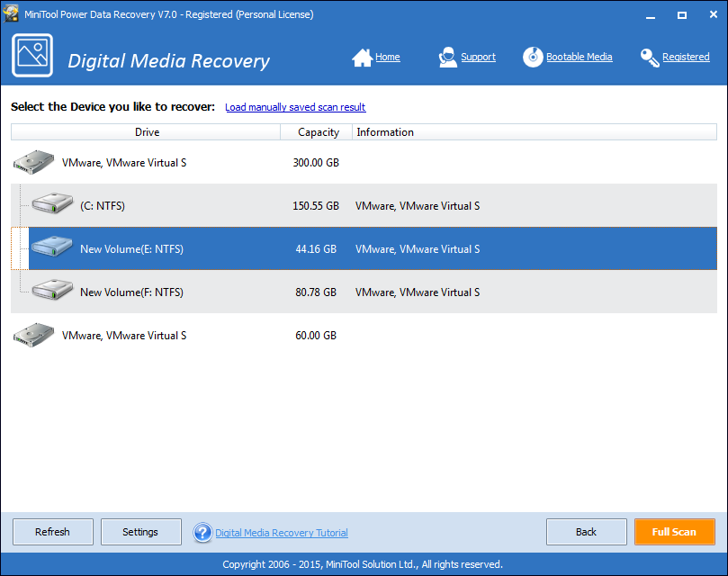Click E: row's VMware Virtual S information text
This screenshot has width=728, height=576.
[x=418, y=249]
